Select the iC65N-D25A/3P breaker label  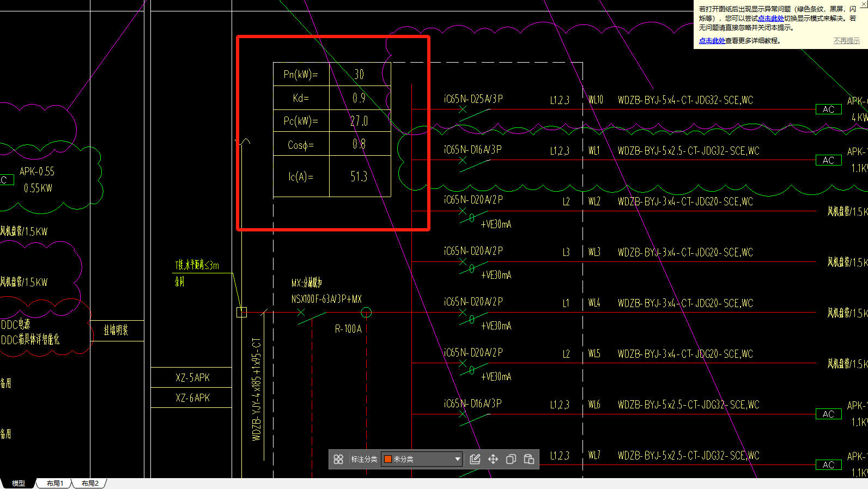[x=473, y=99]
